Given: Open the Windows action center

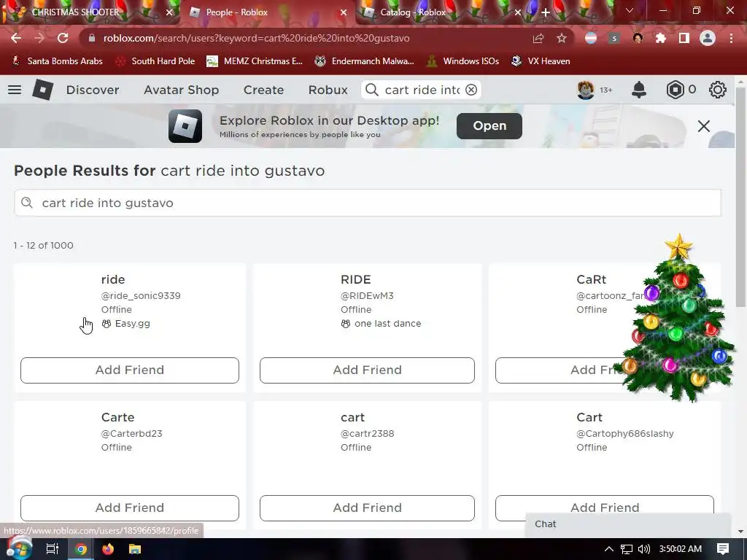Looking at the screenshot, I should coord(722,548).
